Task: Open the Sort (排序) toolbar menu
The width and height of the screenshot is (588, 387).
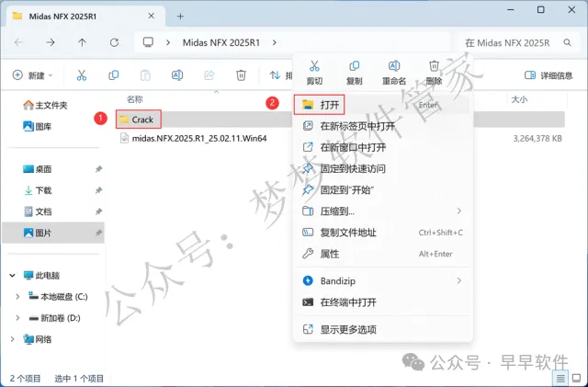Action: (280, 75)
